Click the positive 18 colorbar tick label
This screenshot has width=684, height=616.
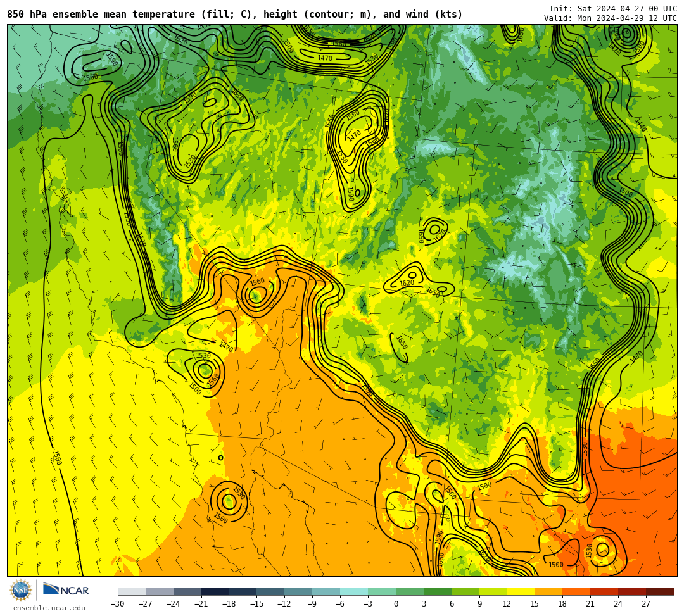(563, 604)
